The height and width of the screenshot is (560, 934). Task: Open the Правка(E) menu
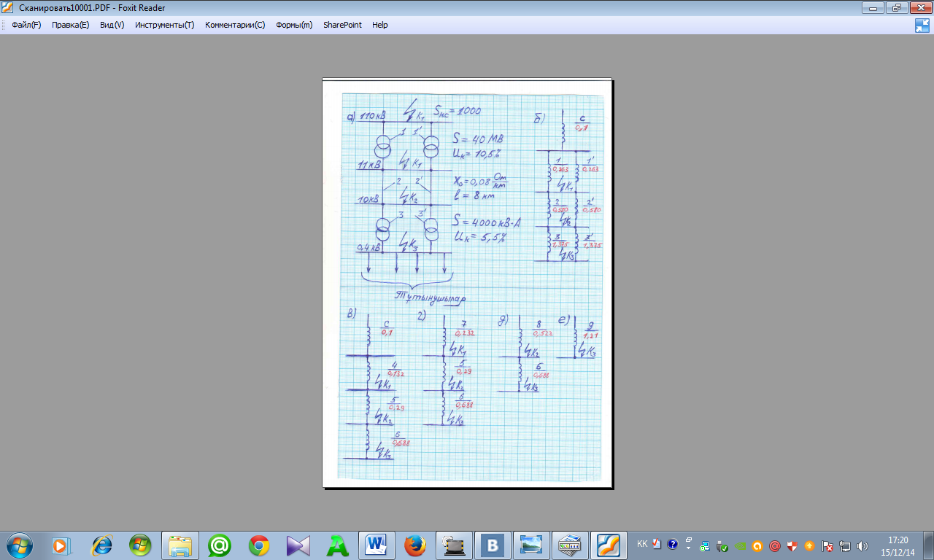click(70, 25)
